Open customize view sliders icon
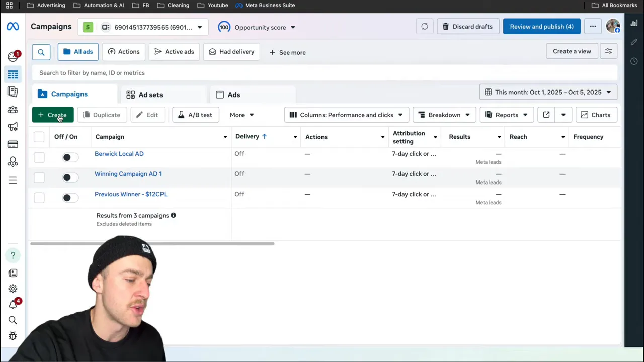 point(608,51)
